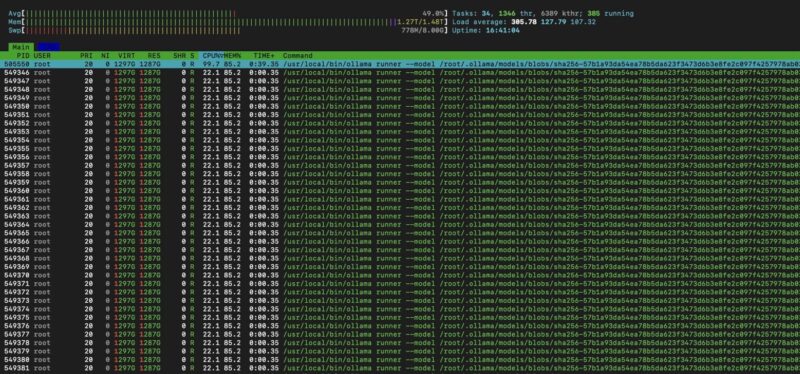Select process row with PID 549364

[400, 225]
